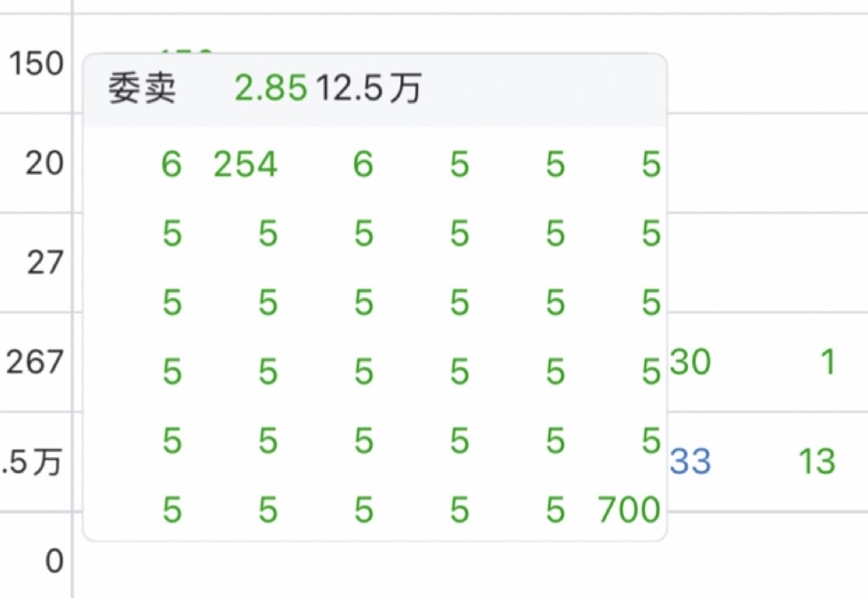868x598 pixels.
Task: Select the 0 value at bottom left
Action: 55,561
